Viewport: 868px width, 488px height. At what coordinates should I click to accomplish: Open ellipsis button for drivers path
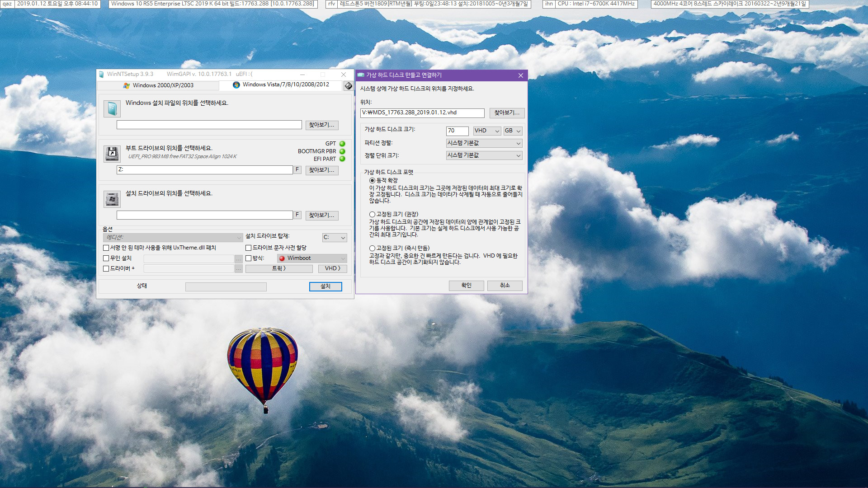[x=239, y=269]
